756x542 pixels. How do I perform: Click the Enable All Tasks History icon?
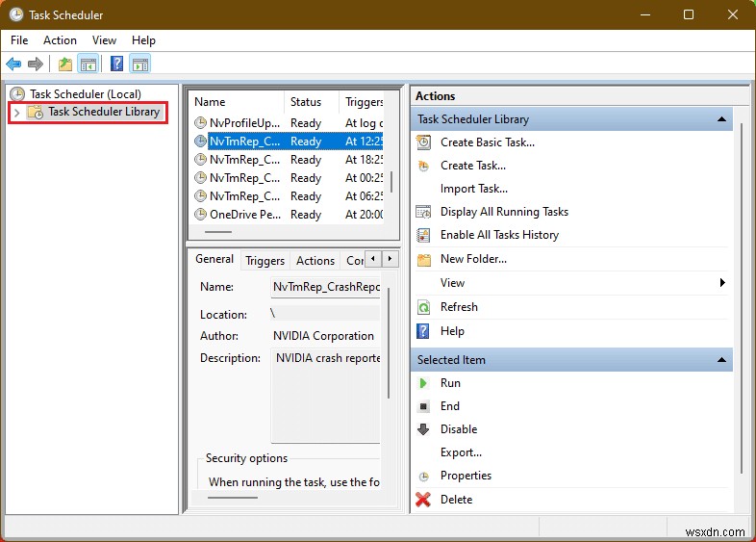(423, 235)
